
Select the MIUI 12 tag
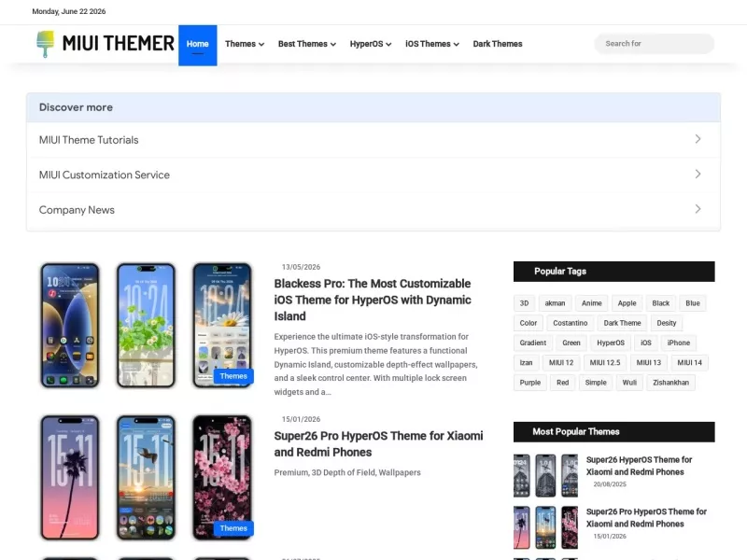click(561, 363)
